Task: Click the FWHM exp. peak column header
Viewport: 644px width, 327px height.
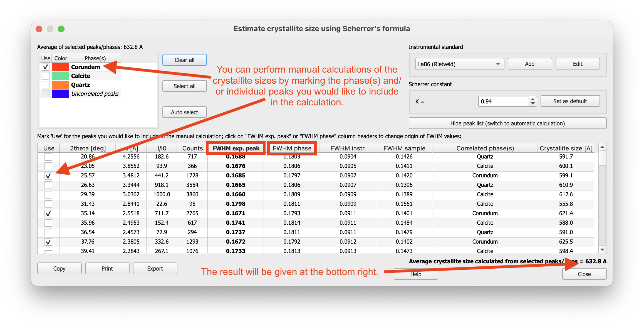Action: 235,148
